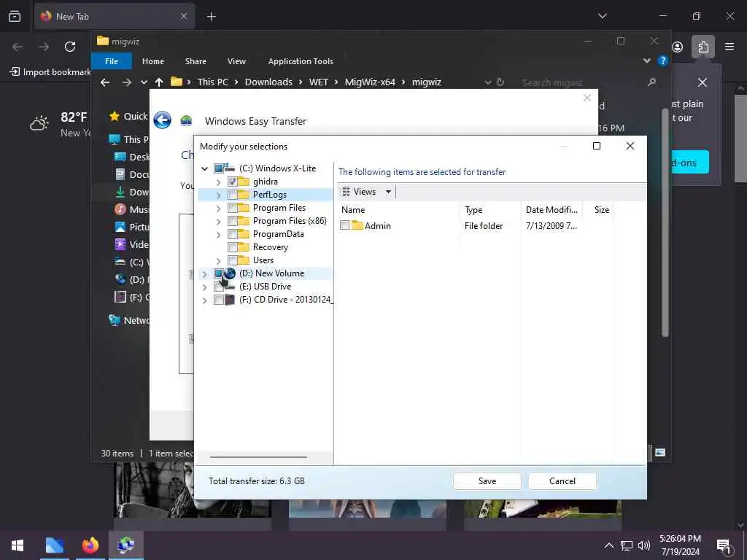
Task: Open Firefox extensions puzzle icon
Action: pyautogui.click(x=703, y=47)
